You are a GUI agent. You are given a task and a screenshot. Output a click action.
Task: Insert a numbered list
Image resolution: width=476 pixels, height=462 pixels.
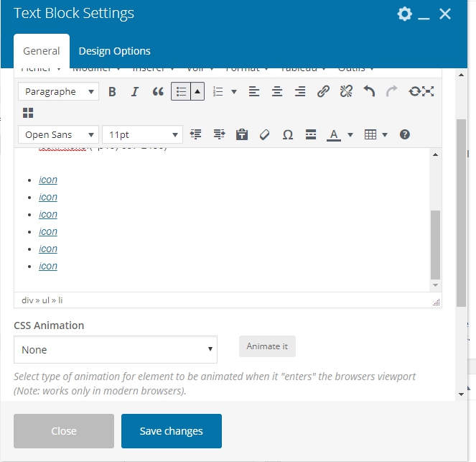coord(218,91)
